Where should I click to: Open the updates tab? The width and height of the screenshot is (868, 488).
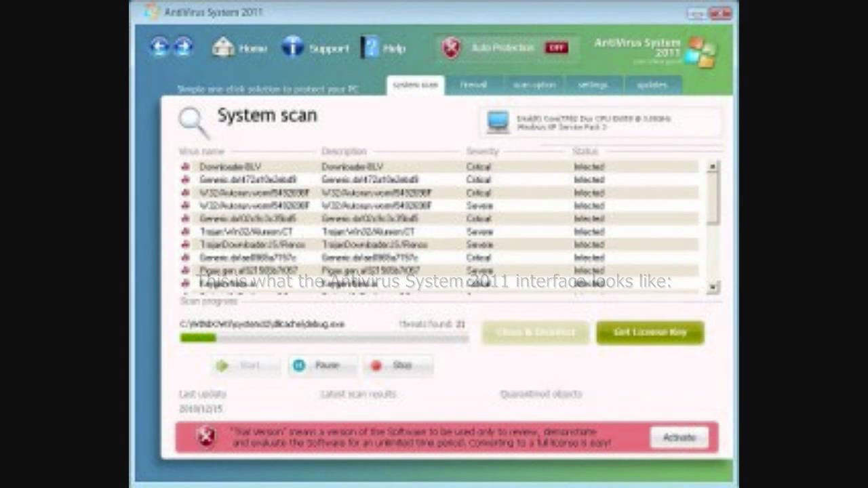tap(652, 85)
